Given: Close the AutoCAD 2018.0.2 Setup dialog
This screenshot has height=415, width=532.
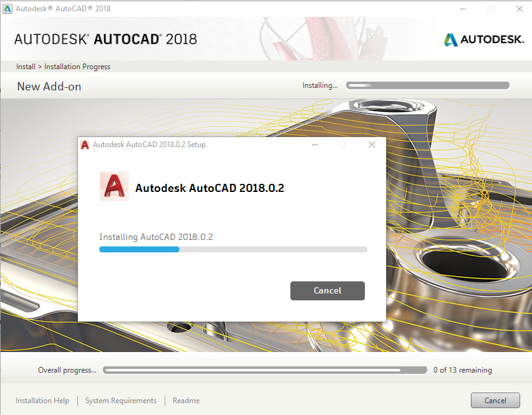Looking at the screenshot, I should pos(372,145).
